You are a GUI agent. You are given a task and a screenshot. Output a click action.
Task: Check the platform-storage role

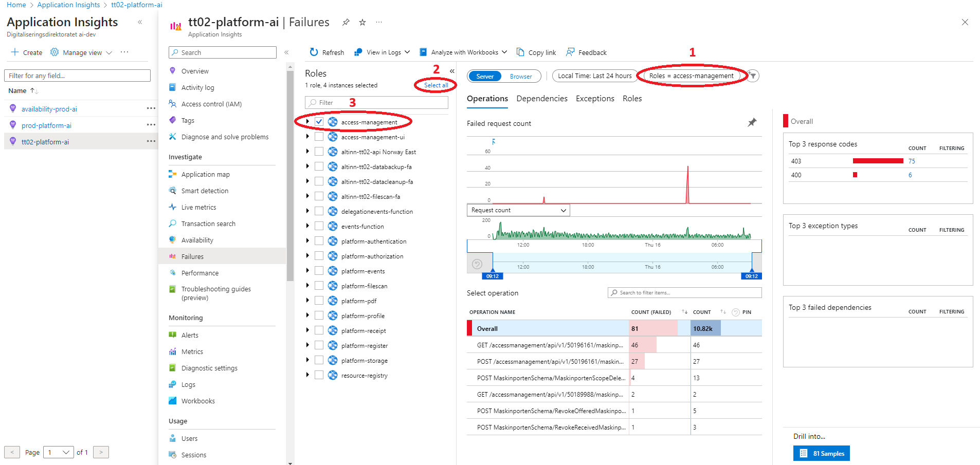[x=319, y=360]
